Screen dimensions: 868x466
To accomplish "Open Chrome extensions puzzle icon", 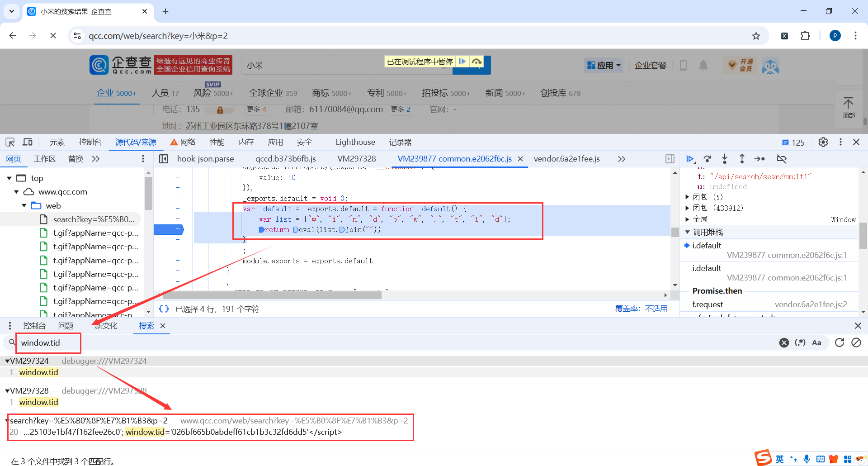I will pos(805,36).
